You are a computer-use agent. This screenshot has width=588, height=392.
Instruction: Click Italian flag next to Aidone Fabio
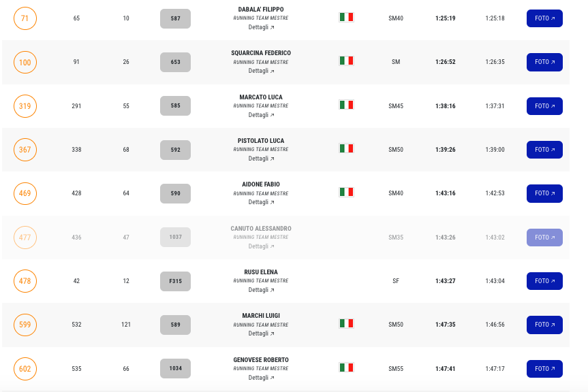346,192
